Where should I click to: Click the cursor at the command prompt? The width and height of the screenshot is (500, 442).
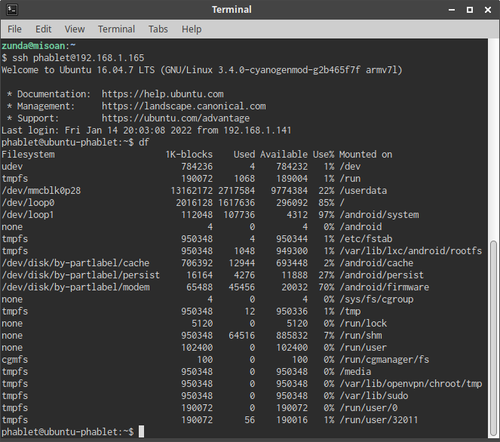141,431
